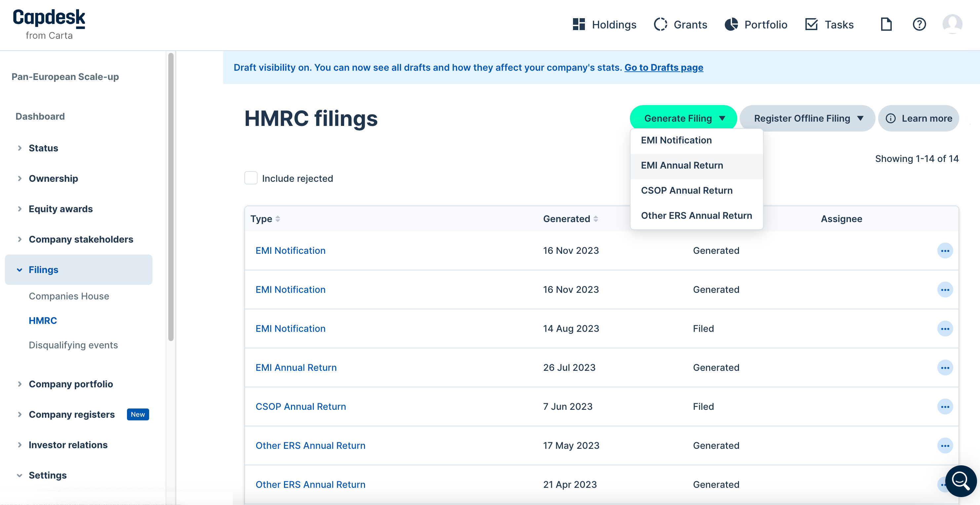Viewport: 980px width, 505px height.
Task: Click the help question mark icon
Action: [919, 24]
